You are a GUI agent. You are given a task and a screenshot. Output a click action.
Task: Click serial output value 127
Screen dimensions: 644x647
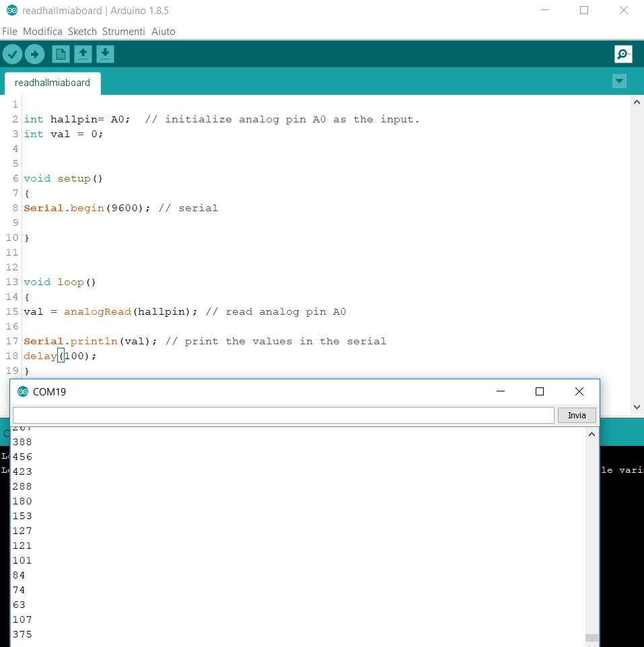22,531
